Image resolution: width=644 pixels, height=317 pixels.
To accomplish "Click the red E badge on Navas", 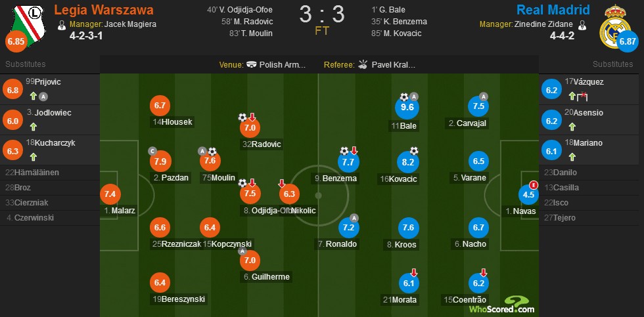I will [534, 184].
